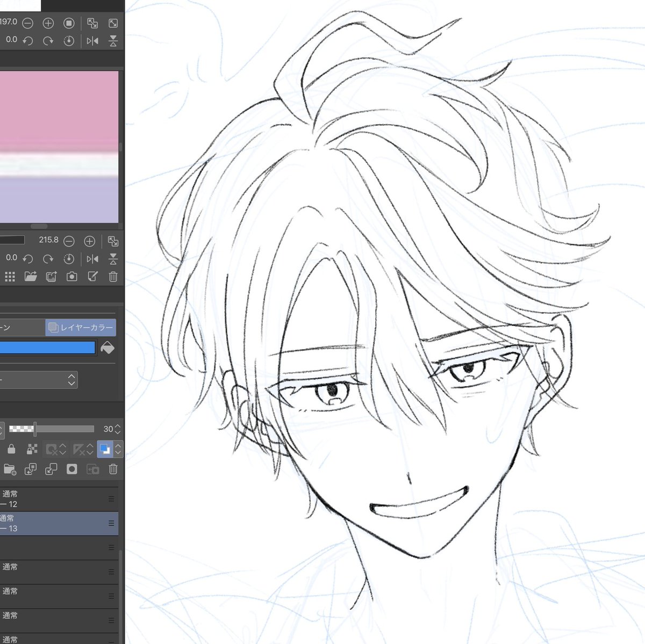This screenshot has width=645, height=644.
Task: Open the blue layer color swatch
Action: point(47,348)
